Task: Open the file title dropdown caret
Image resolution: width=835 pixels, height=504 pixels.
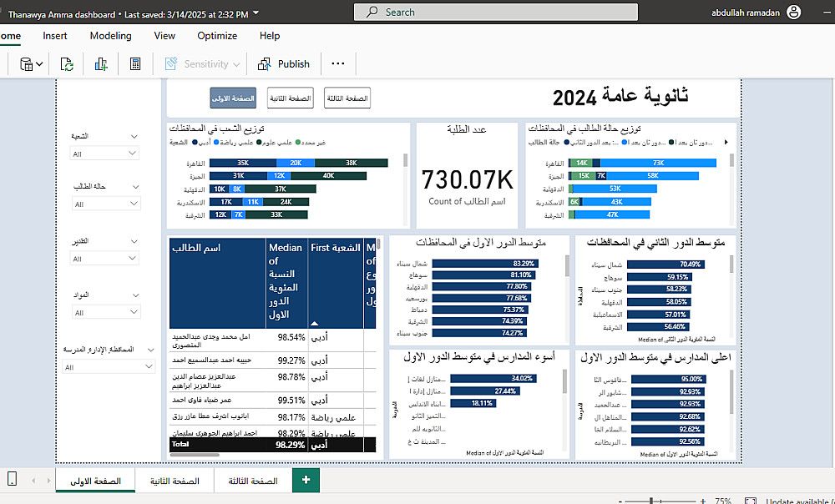Action: pos(256,13)
